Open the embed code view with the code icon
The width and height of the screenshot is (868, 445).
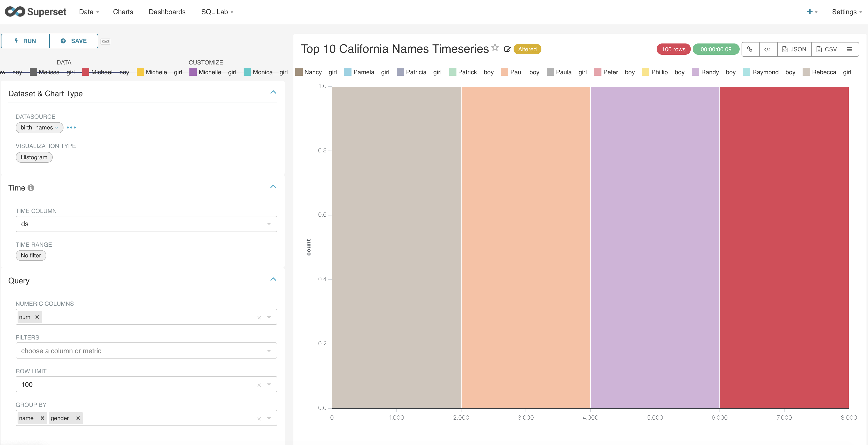point(768,49)
